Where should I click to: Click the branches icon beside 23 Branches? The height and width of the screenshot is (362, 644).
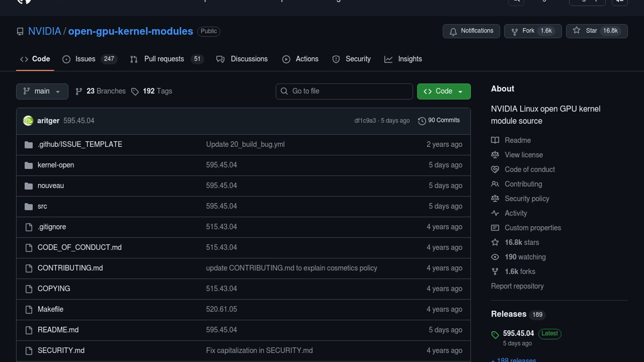tap(79, 92)
